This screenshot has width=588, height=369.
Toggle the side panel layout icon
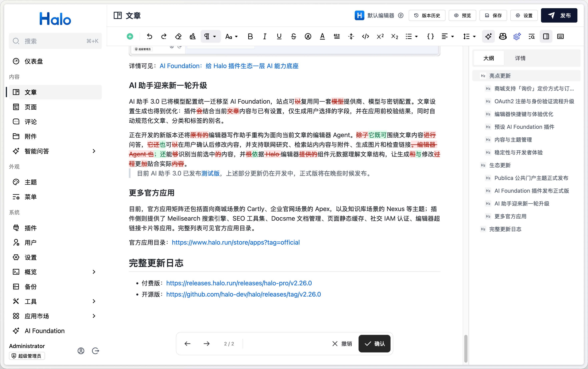(546, 37)
